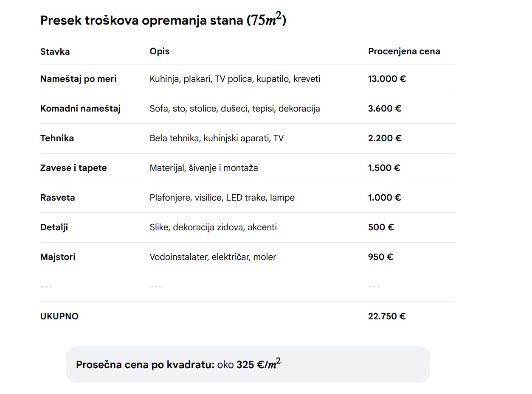Viewport: 532px width, 394px height.
Task: Select the 'Nameštaj po meri' row label
Action: [78, 79]
